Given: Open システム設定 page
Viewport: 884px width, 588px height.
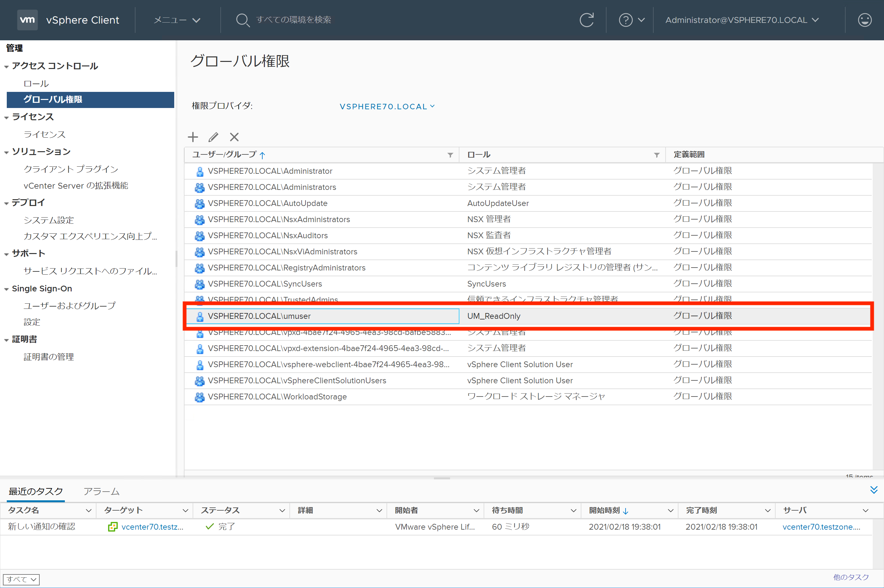Looking at the screenshot, I should pos(49,220).
